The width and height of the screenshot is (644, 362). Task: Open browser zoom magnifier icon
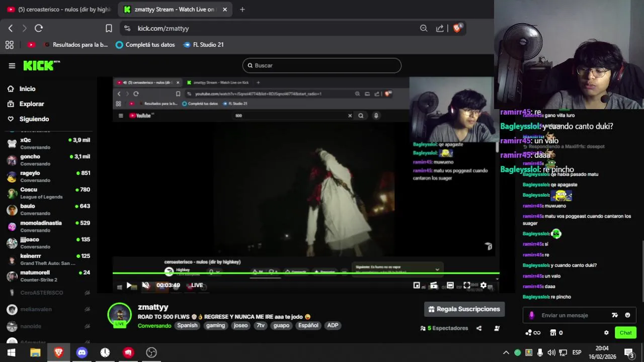tap(424, 29)
